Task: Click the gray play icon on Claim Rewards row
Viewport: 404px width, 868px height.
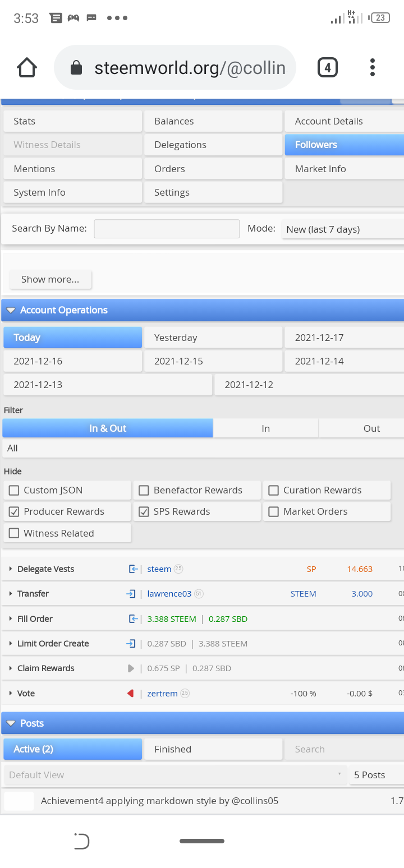Action: (131, 668)
